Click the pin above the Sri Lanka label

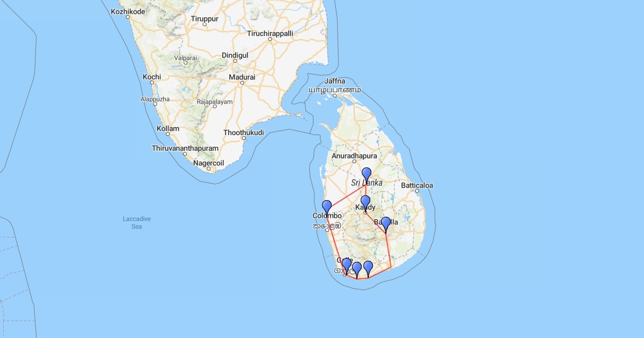tap(367, 173)
